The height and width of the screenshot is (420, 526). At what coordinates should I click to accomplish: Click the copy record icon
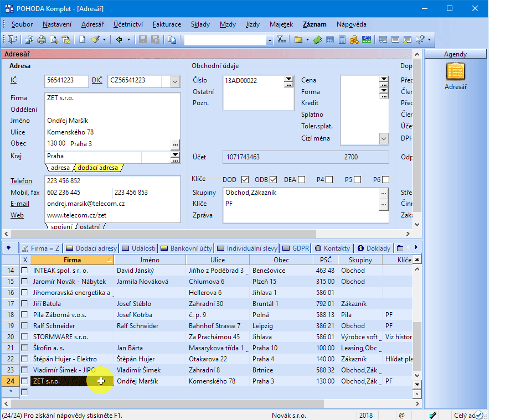(172, 39)
